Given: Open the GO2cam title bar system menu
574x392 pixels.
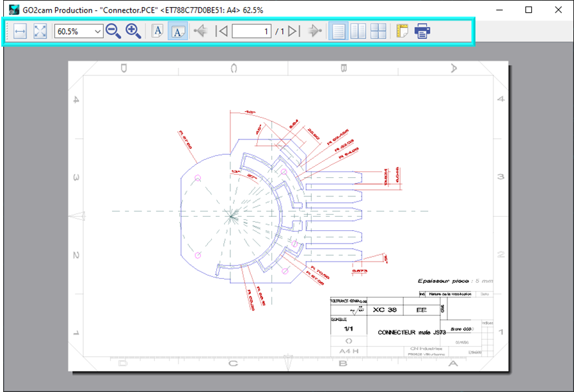Looking at the screenshot, I should coord(13,10).
